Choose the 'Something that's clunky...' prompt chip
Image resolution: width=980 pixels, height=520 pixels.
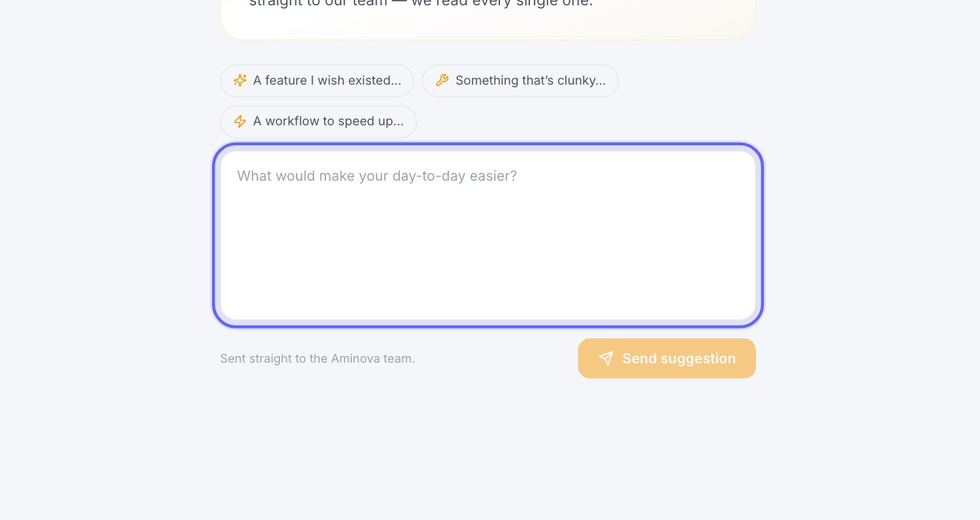521,81
